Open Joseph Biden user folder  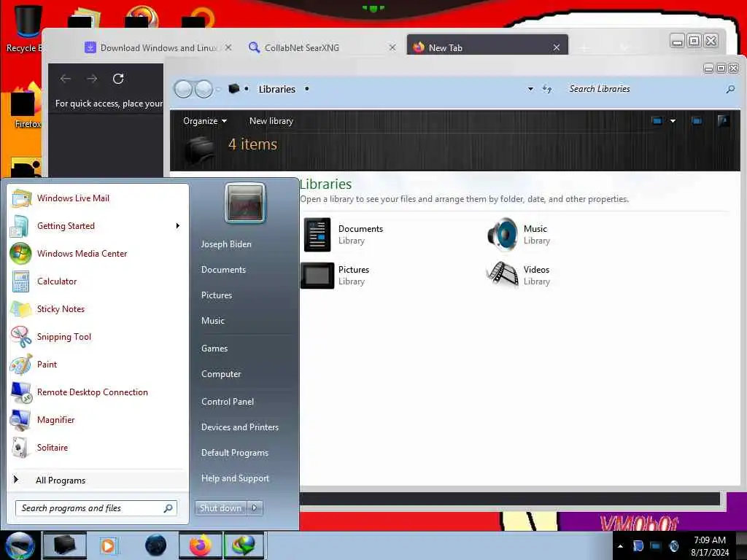[226, 244]
